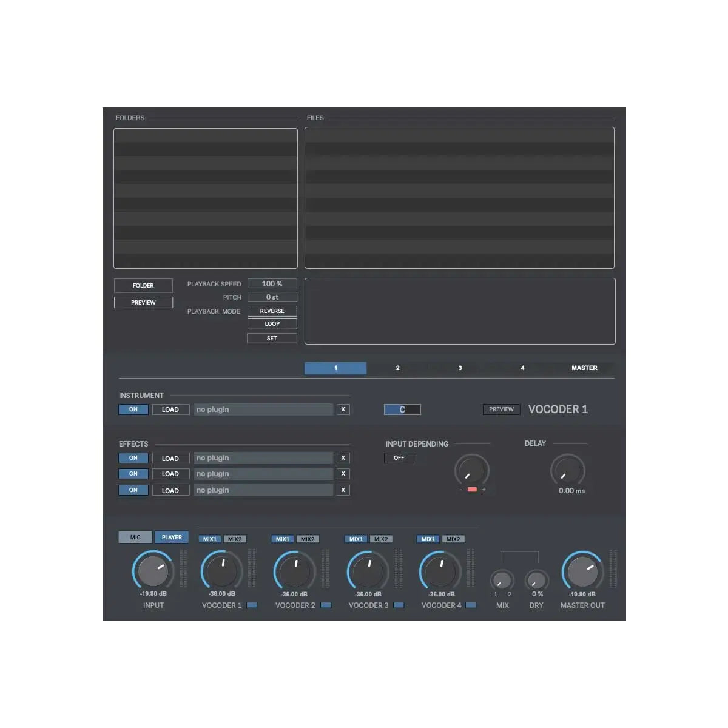Open the carrier note C selector
The width and height of the screenshot is (728, 728).
click(402, 409)
